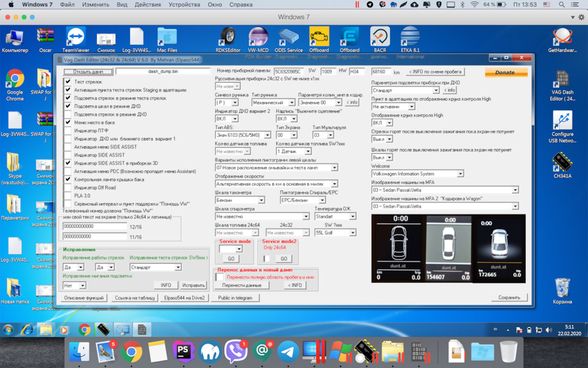Open TeamViewer desktop shortcut
588x368 pixels.
point(76,39)
